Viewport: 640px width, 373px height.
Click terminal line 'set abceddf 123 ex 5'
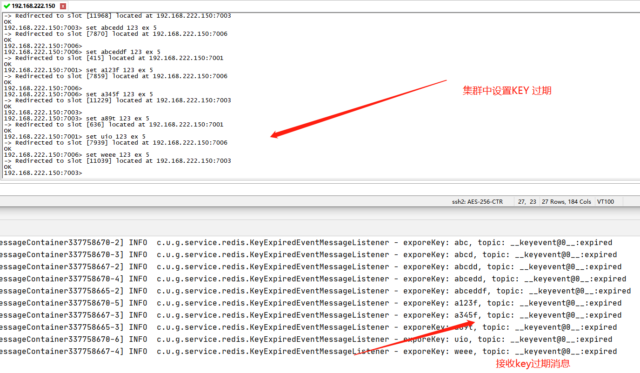(82, 52)
